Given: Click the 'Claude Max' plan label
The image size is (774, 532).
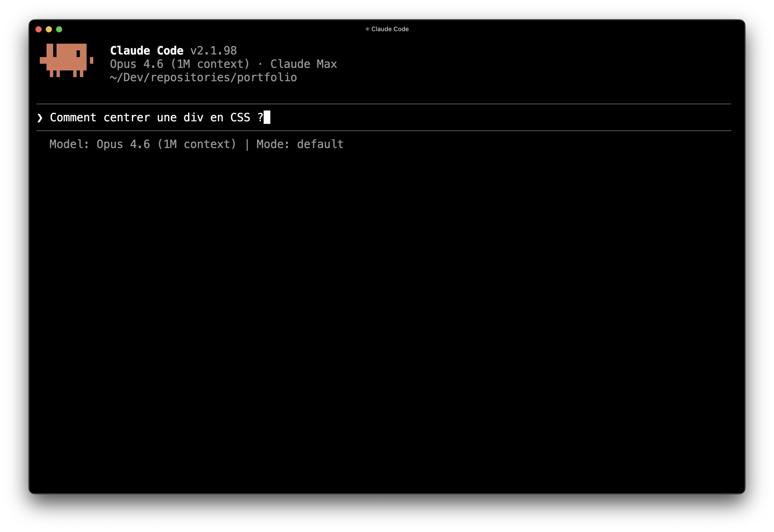Looking at the screenshot, I should coord(304,64).
